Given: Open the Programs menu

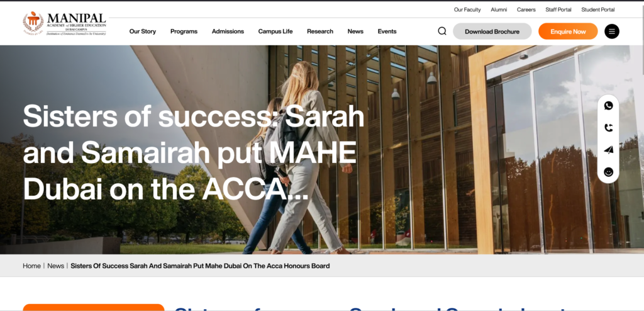Looking at the screenshot, I should tap(184, 31).
